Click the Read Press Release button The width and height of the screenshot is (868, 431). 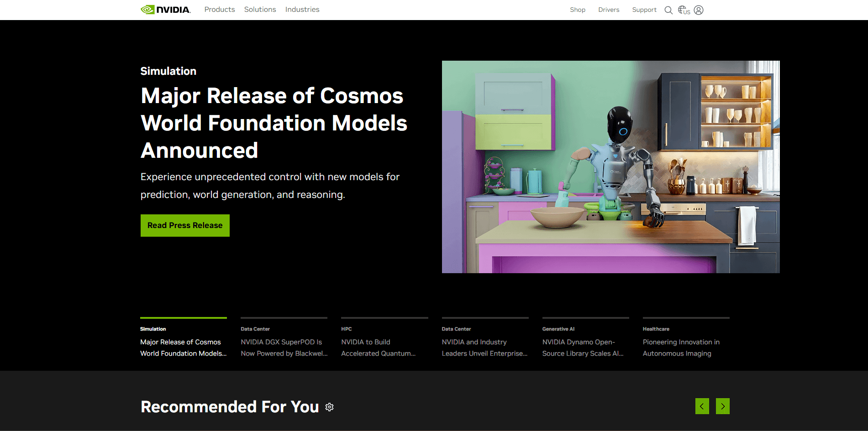coord(185,225)
